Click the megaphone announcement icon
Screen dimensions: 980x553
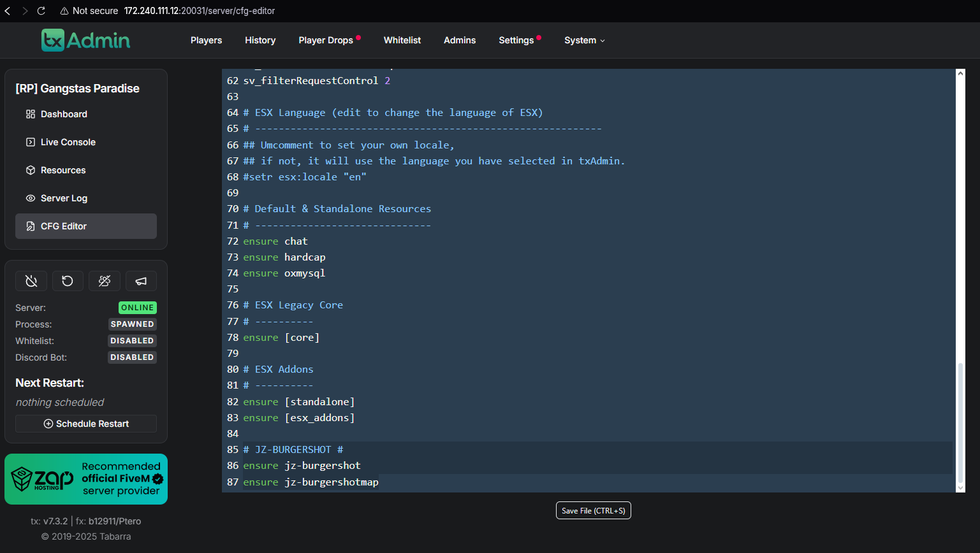click(141, 281)
